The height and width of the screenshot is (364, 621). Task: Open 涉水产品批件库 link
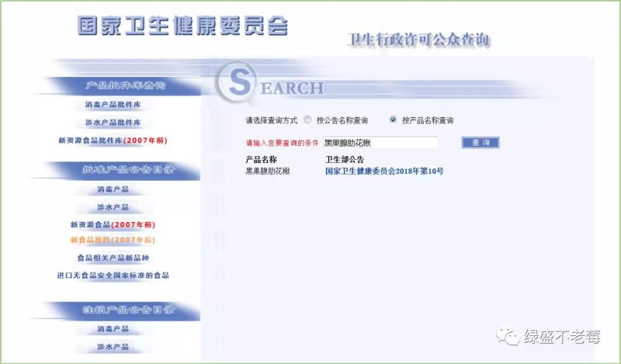click(113, 123)
